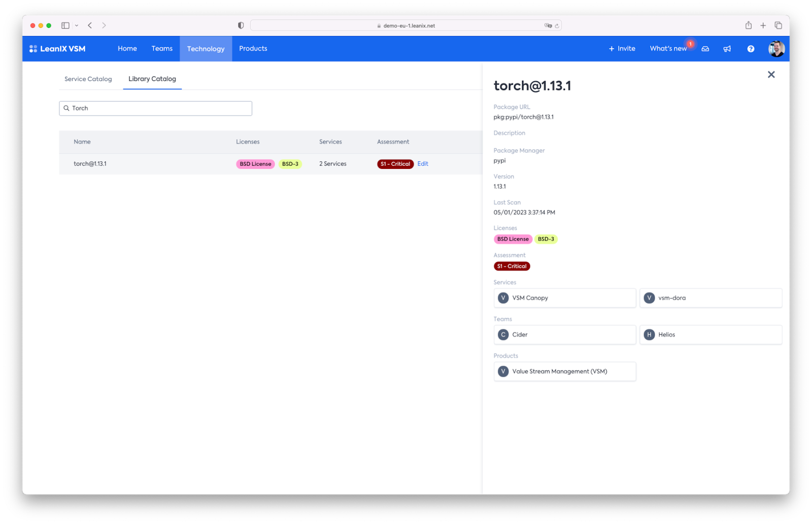The image size is (812, 524).
Task: Click the Invite button
Action: [622, 49]
